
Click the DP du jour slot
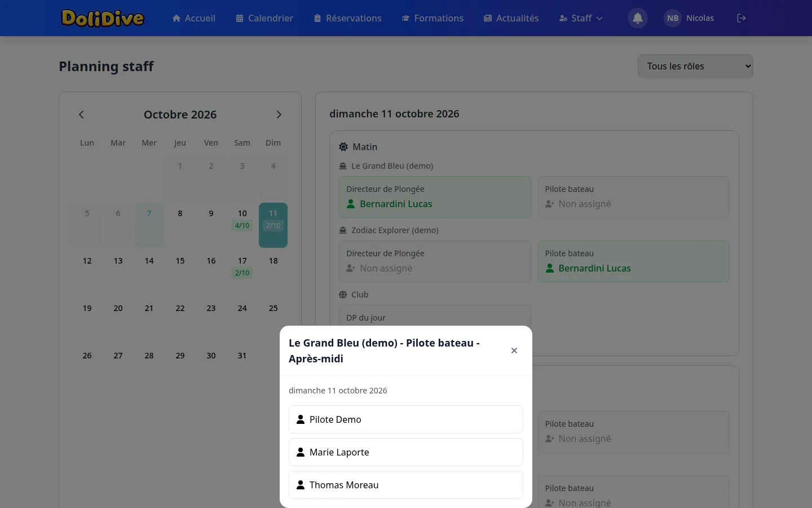435,316
